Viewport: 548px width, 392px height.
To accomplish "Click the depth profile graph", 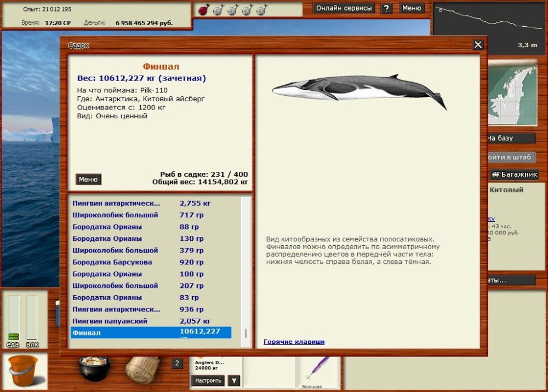I will coord(489,27).
